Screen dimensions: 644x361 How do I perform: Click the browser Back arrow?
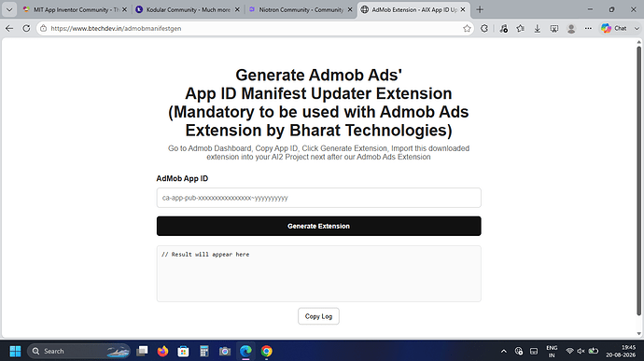(9, 28)
